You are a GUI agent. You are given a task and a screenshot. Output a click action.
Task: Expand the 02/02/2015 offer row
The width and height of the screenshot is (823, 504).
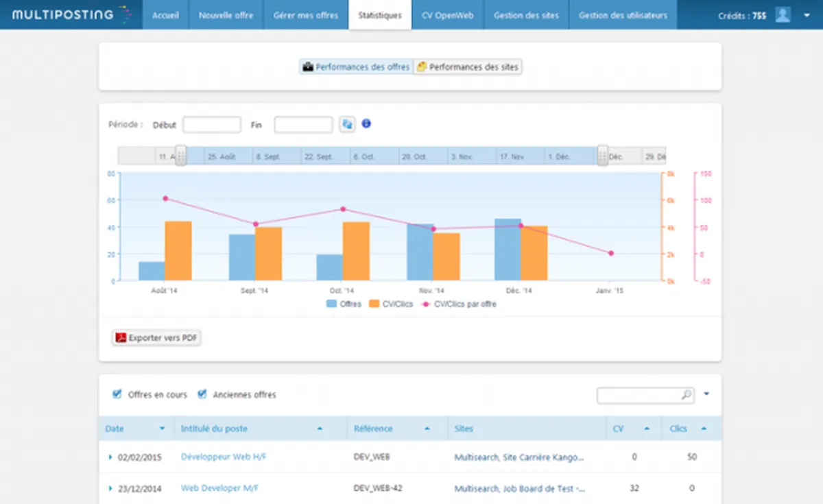(111, 457)
